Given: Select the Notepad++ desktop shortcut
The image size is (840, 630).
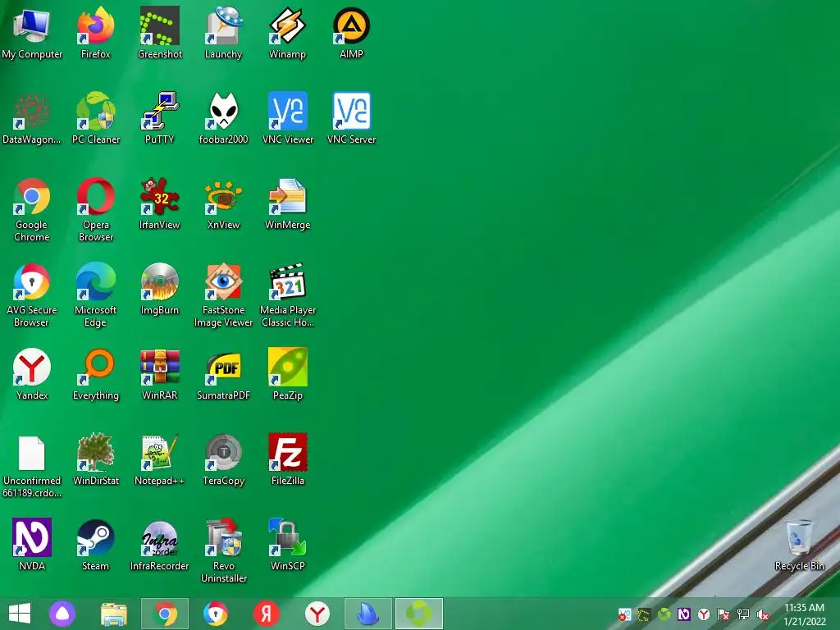Looking at the screenshot, I should [160, 459].
